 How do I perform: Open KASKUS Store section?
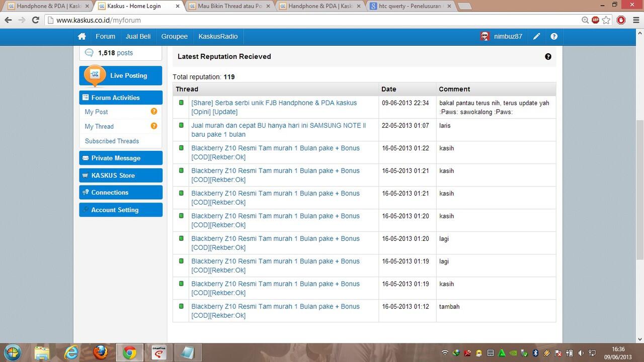coord(121,175)
